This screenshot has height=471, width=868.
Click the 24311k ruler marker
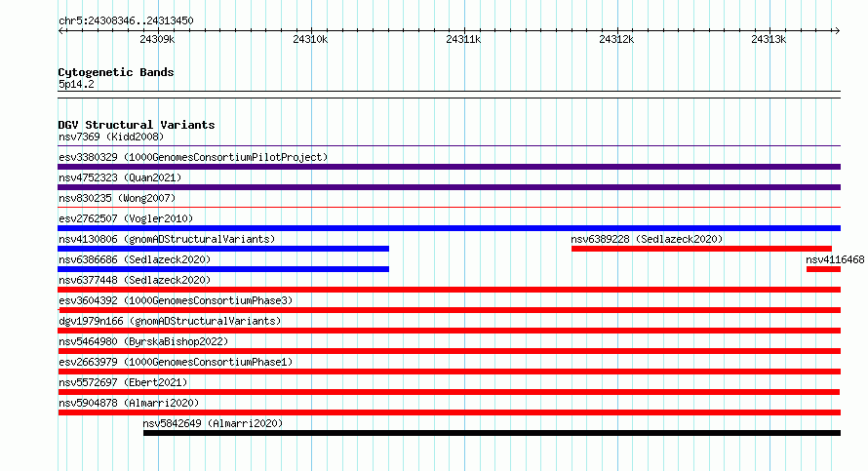(463, 39)
